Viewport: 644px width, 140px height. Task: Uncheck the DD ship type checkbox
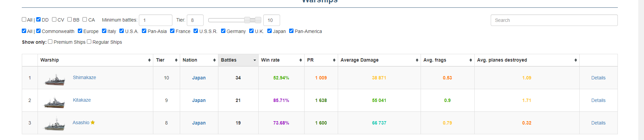click(39, 20)
